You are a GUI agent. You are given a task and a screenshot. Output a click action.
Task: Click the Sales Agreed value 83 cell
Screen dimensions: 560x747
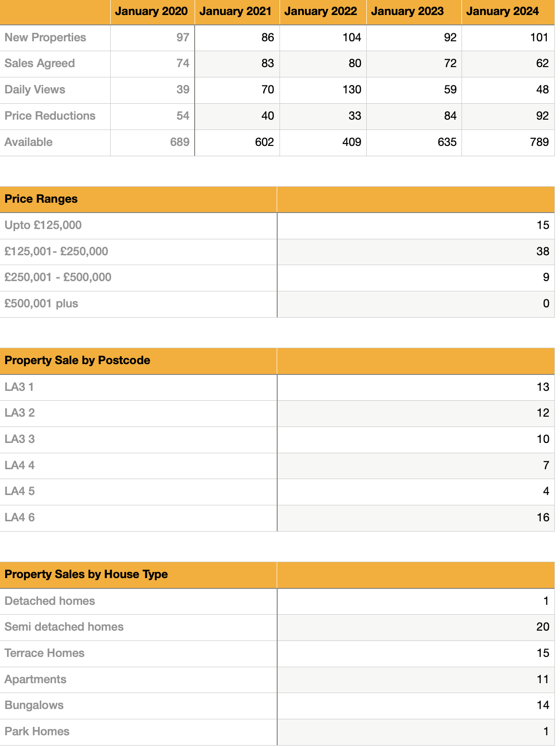(x=237, y=63)
